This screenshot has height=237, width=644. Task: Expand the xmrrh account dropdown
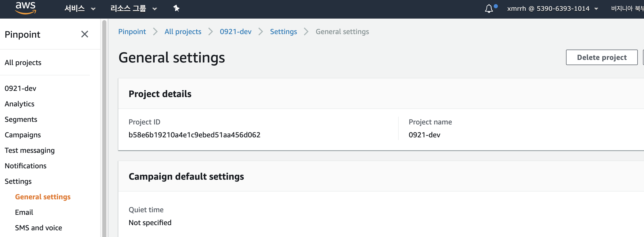(x=553, y=9)
